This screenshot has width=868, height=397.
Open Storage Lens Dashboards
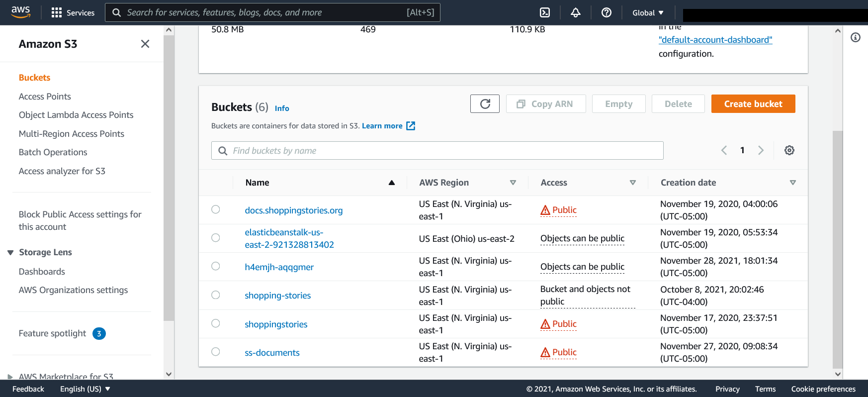pos(42,272)
